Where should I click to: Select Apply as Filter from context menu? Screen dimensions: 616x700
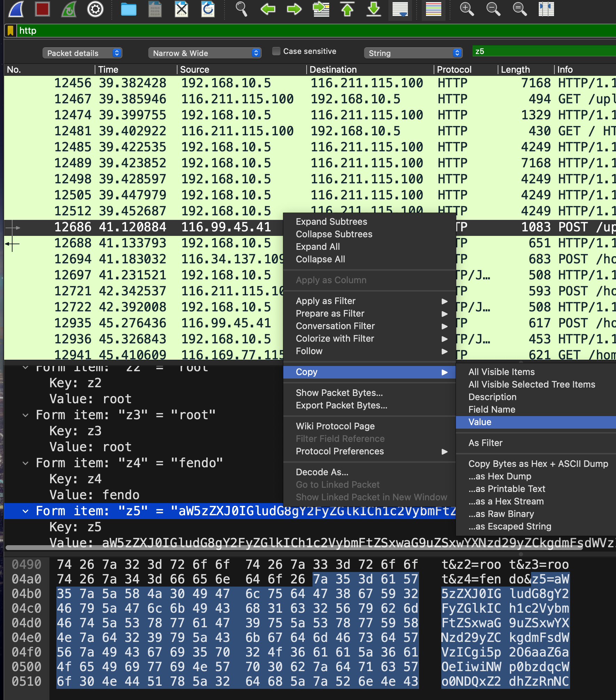point(325,301)
